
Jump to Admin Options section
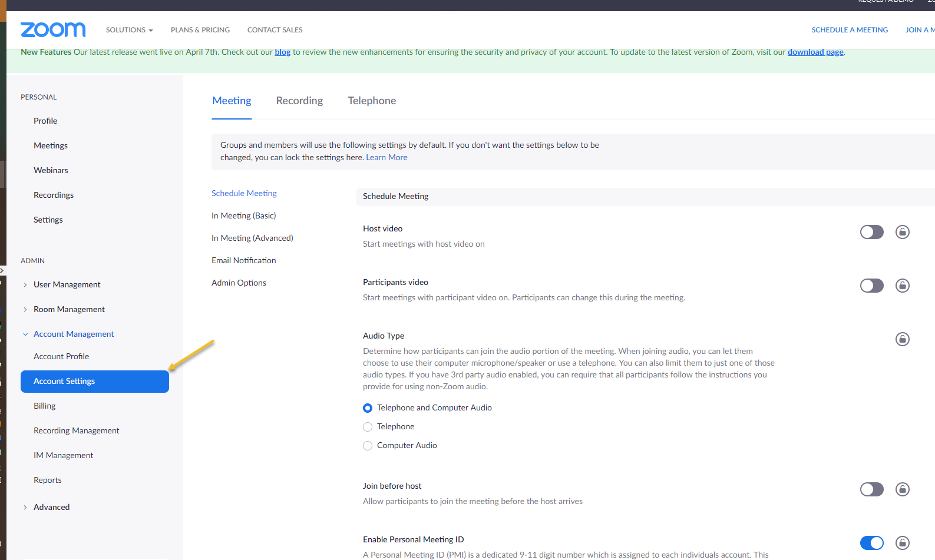point(239,283)
